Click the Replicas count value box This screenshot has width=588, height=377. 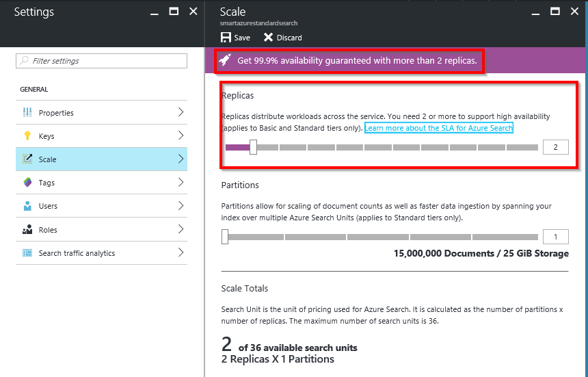[555, 147]
